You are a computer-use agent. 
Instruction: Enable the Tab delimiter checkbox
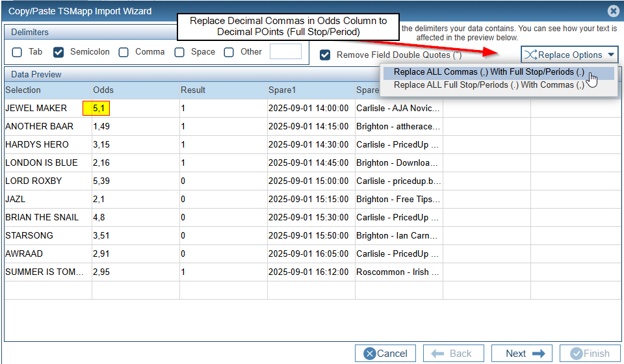point(18,52)
